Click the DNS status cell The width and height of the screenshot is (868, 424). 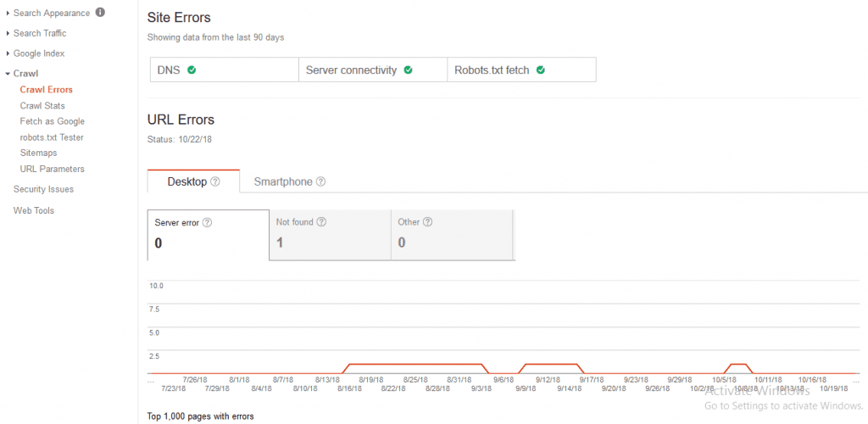224,70
